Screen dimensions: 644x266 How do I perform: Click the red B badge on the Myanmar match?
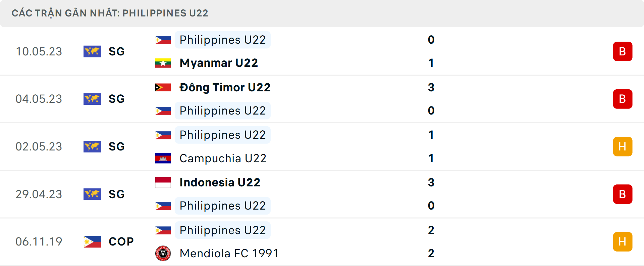click(623, 51)
